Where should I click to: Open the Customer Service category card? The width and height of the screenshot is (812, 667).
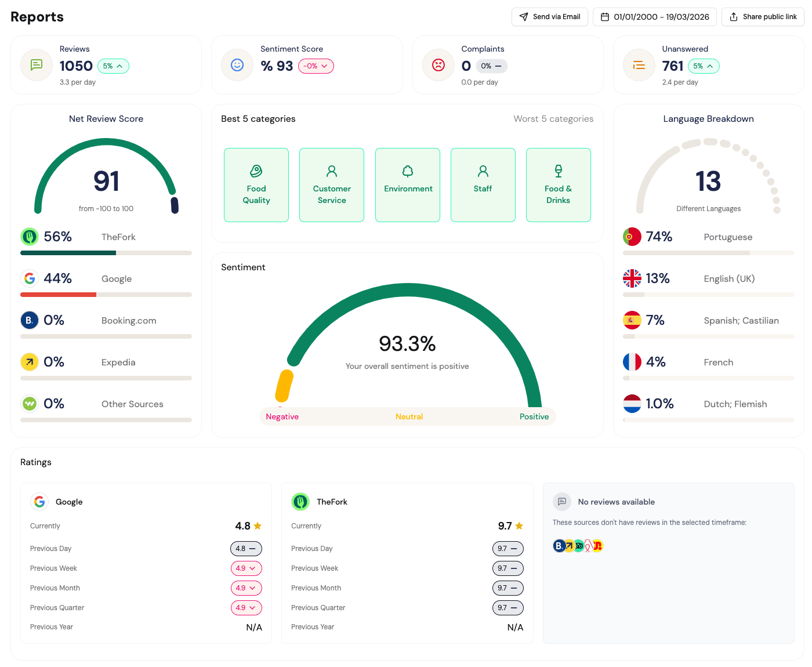[332, 185]
